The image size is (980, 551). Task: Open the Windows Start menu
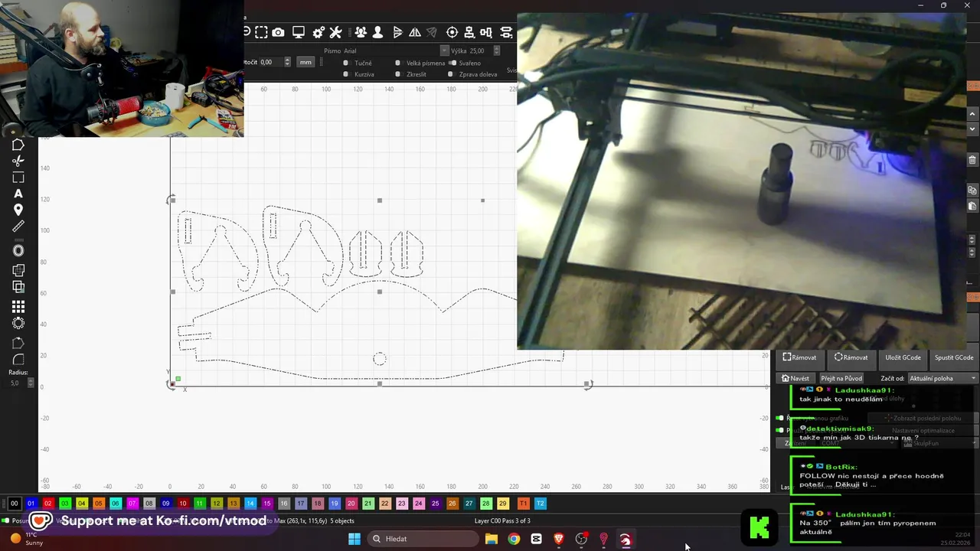354,539
